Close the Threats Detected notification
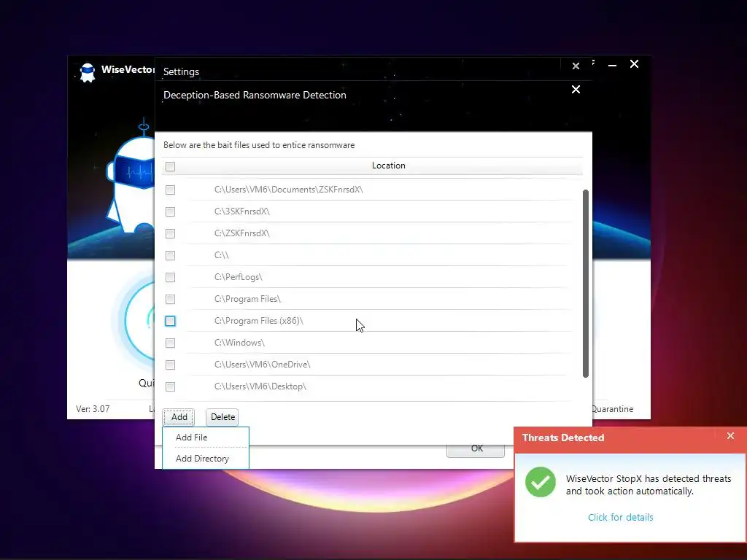 730,436
